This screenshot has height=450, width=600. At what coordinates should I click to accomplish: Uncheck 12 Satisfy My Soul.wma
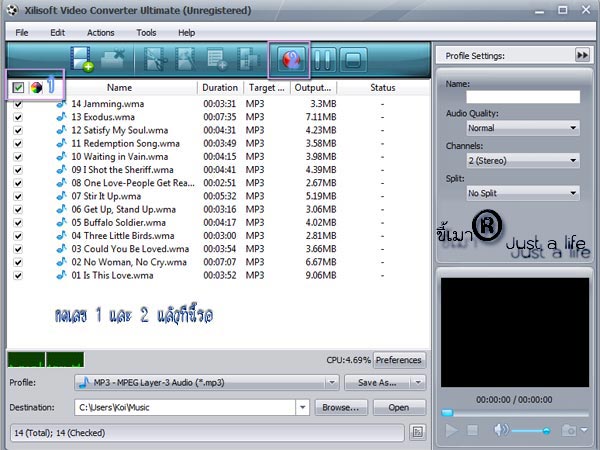point(18,130)
